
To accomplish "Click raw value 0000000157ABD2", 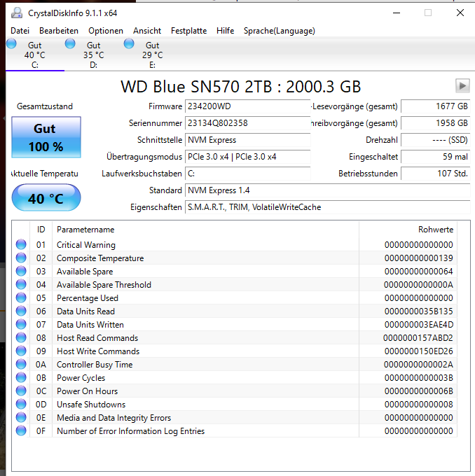I will click(418, 338).
